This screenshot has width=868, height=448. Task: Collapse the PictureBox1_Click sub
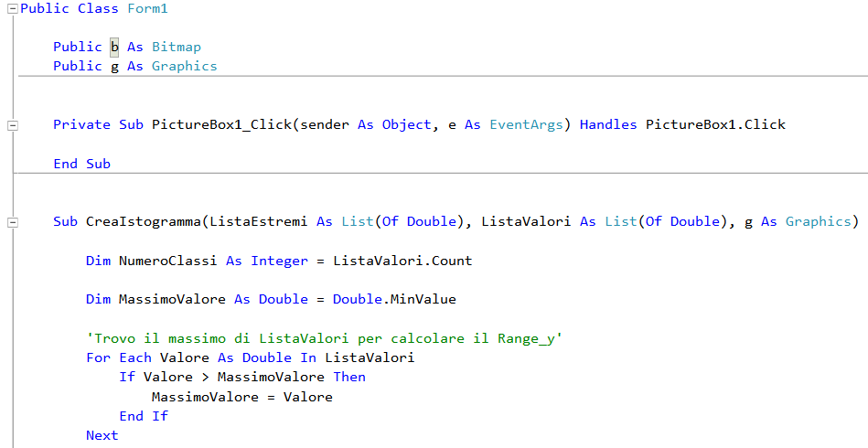coord(12,125)
